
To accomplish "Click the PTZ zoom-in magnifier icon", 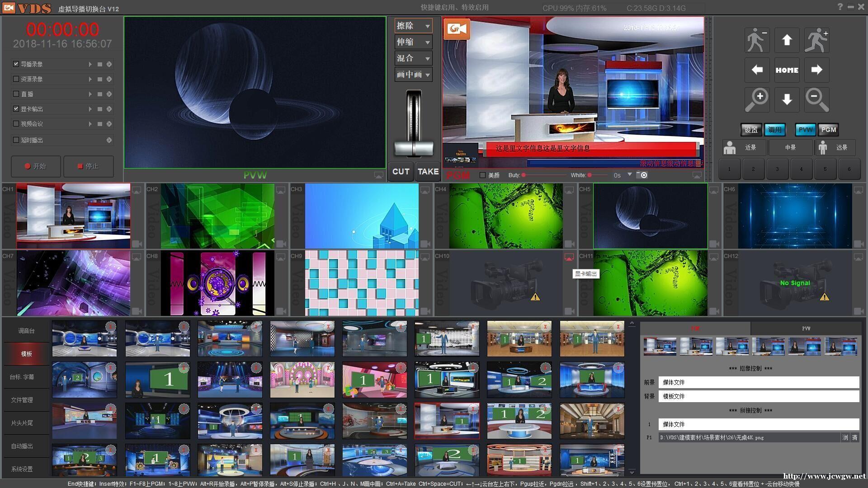I will coord(757,99).
